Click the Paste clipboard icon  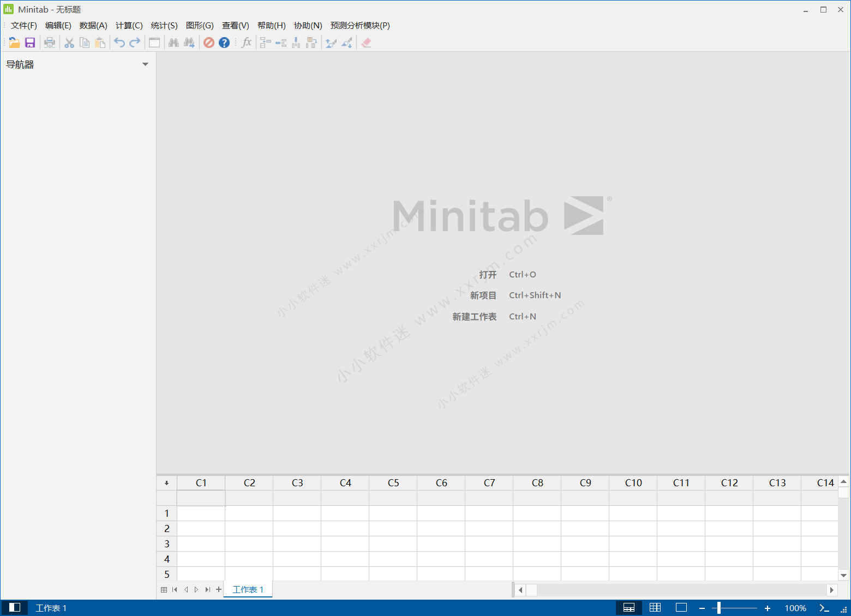[x=100, y=43]
